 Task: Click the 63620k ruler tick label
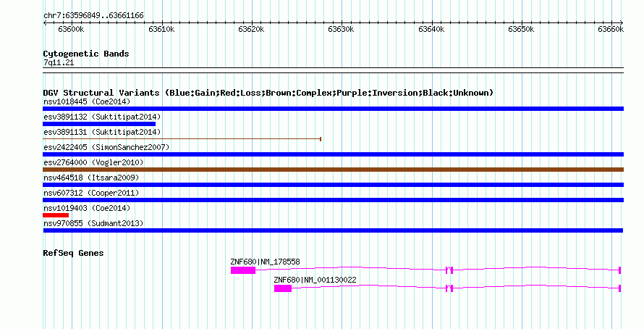[x=251, y=29]
